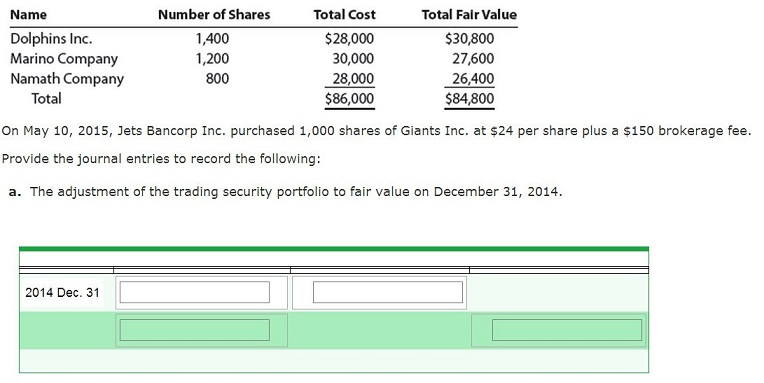Select the 'On May 10, 2015' purchase sentence
The height and width of the screenshot is (383, 764).
(376, 131)
